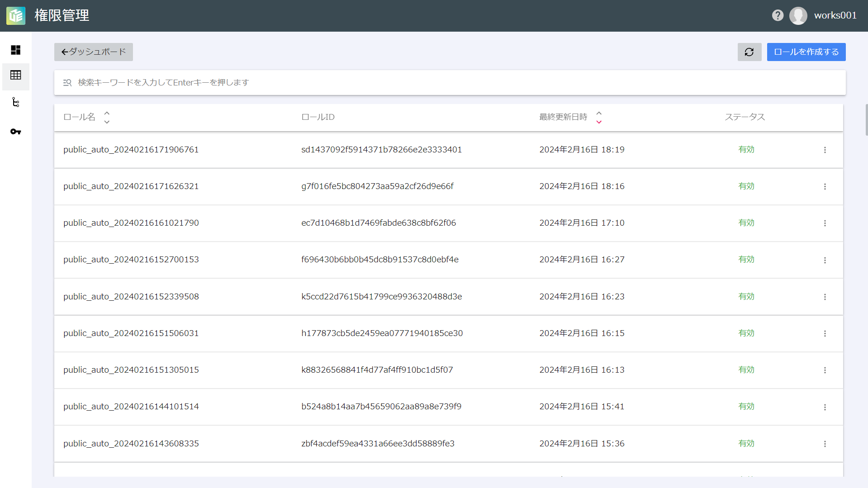Click role ID f696430b6bb0b45dc8b91537c8d0ebf4e
This screenshot has height=488, width=868.
pyautogui.click(x=380, y=260)
